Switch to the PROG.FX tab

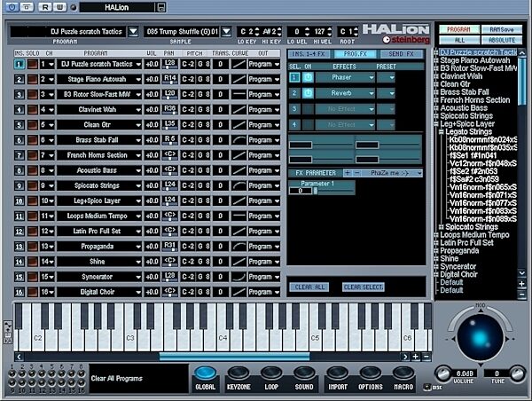(356, 54)
